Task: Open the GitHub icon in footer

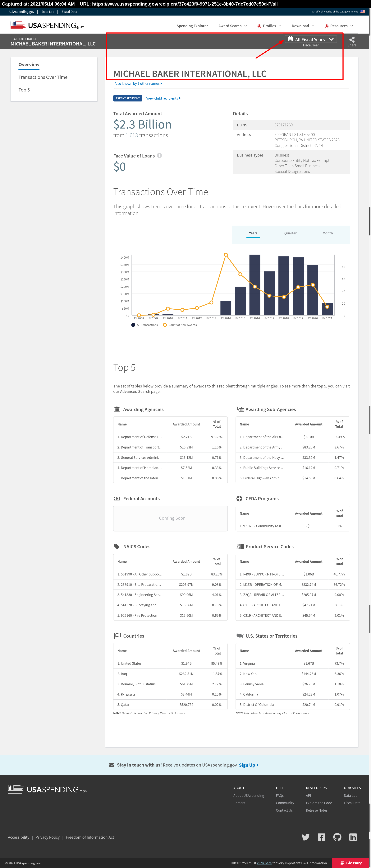Action: point(337,837)
